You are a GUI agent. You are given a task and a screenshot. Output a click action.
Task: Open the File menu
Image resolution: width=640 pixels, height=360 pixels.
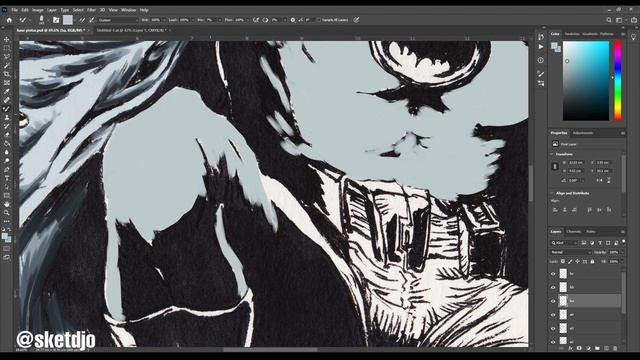[x=14, y=10]
